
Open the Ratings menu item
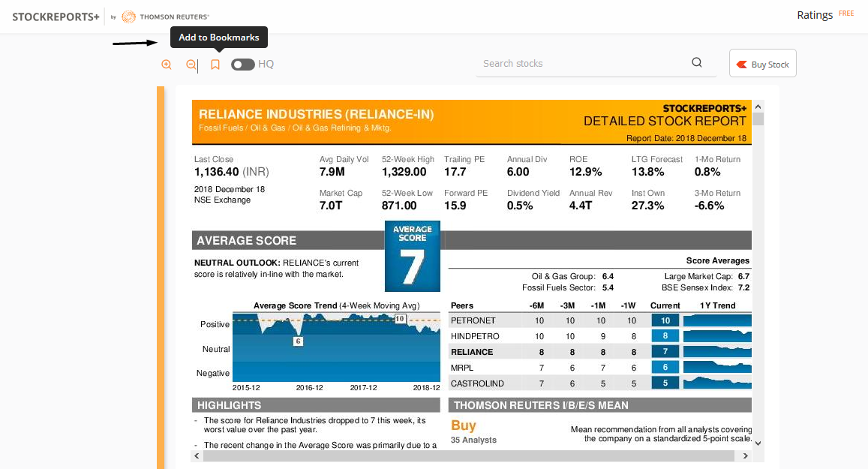coord(814,15)
